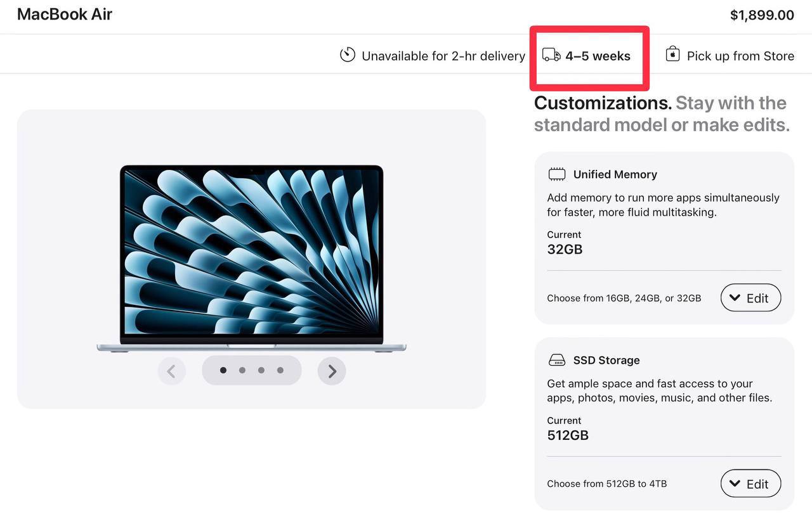Viewport: 812px width, 521px height.
Task: Expand the Unified Memory Edit option
Action: (x=750, y=298)
